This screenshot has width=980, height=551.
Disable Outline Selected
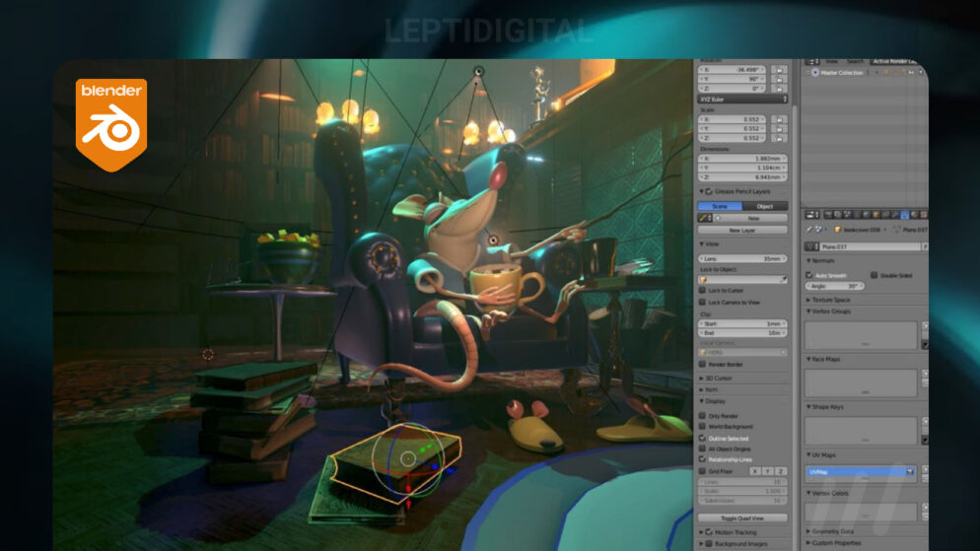tap(703, 438)
